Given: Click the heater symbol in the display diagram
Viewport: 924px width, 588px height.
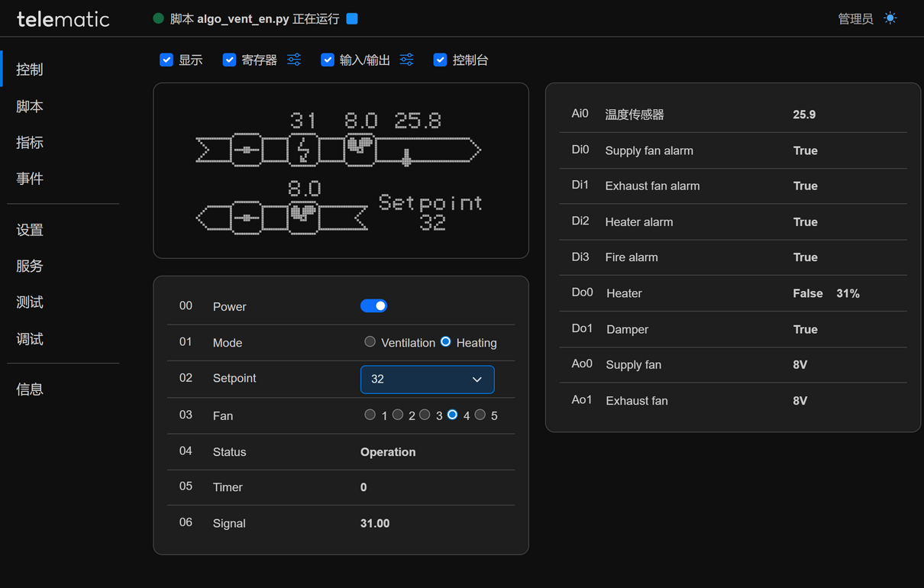Looking at the screenshot, I should point(303,150).
